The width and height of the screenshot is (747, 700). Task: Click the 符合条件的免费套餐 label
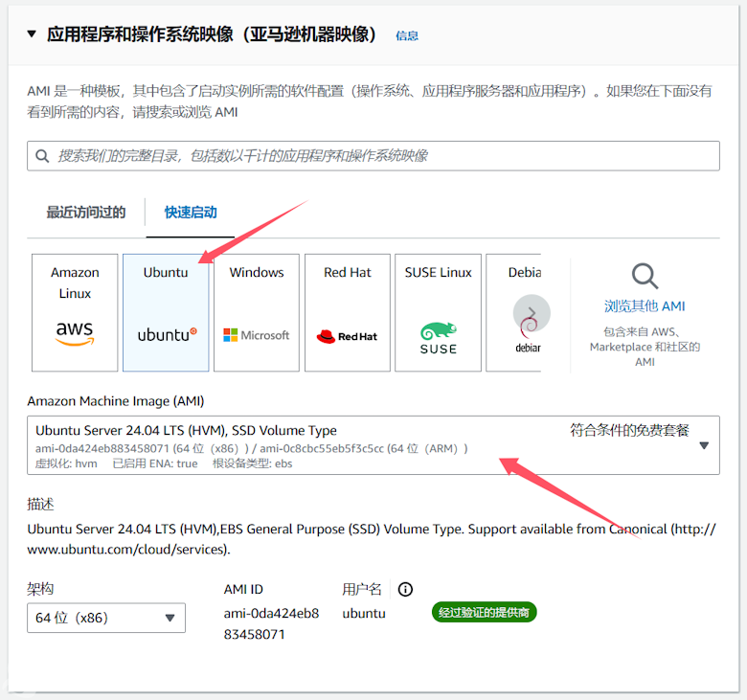(x=629, y=431)
